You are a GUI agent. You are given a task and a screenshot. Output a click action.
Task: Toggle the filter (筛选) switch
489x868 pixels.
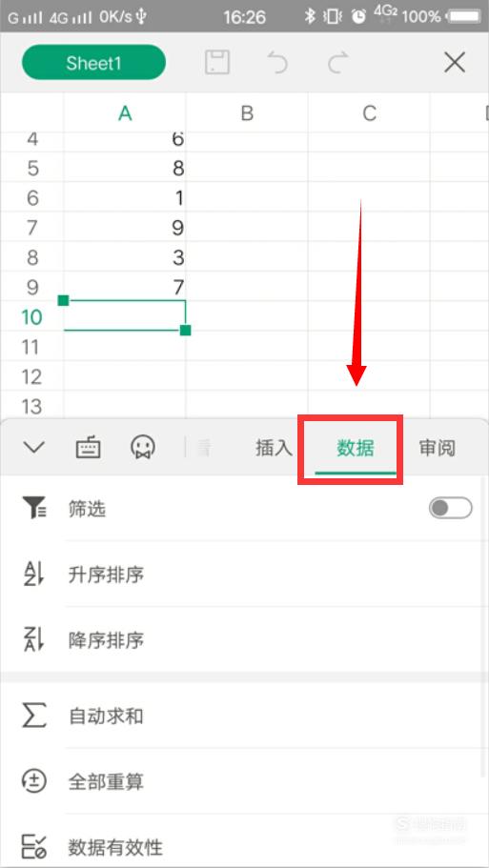point(450,508)
